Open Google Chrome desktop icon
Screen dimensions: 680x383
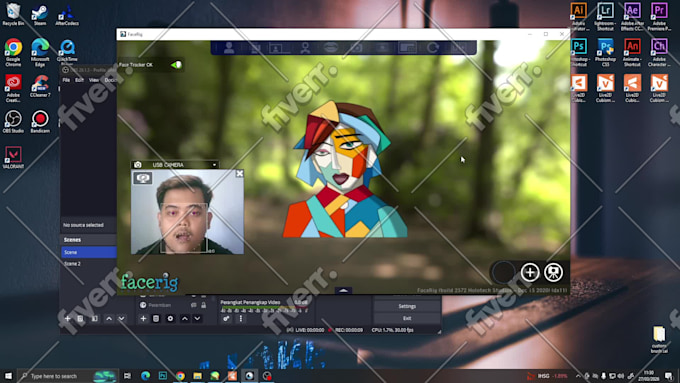[x=13, y=52]
